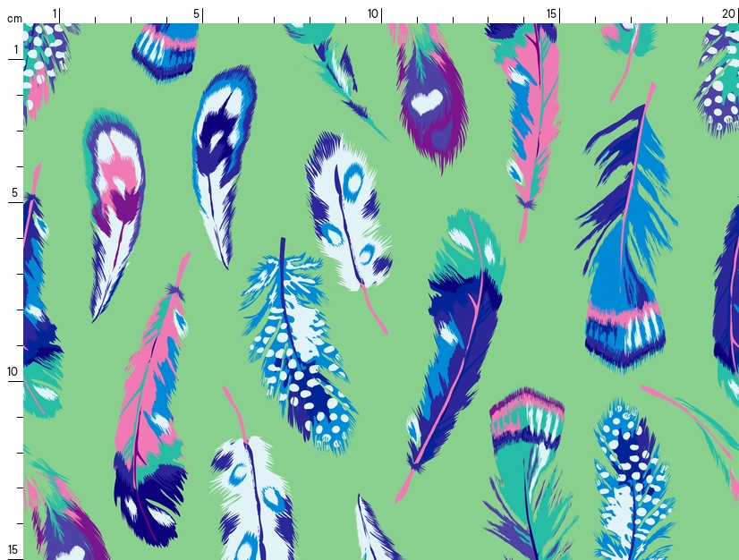This screenshot has width=739, height=560.
Task: Click the 5 mark on the horizontal ruler
Action: 196,13
